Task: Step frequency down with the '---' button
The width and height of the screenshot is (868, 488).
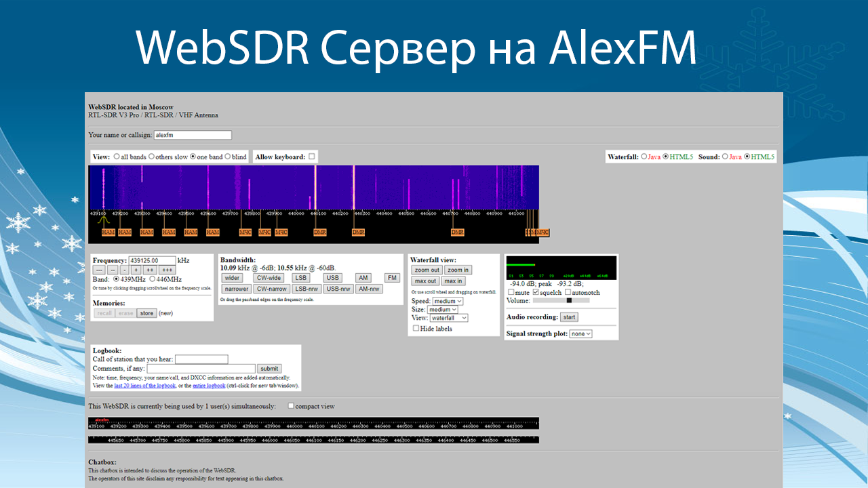Action: pos(99,270)
